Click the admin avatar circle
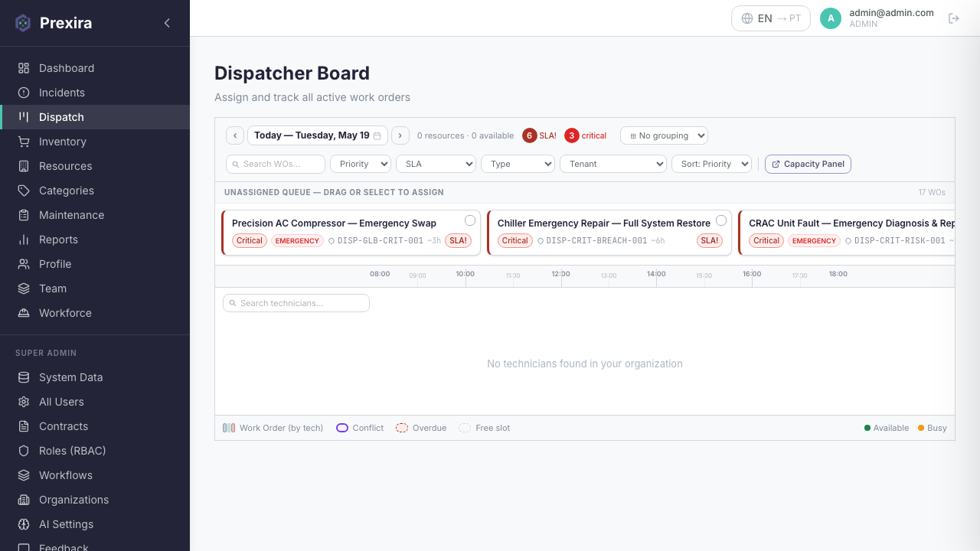Image resolution: width=980 pixels, height=551 pixels. coord(831,18)
